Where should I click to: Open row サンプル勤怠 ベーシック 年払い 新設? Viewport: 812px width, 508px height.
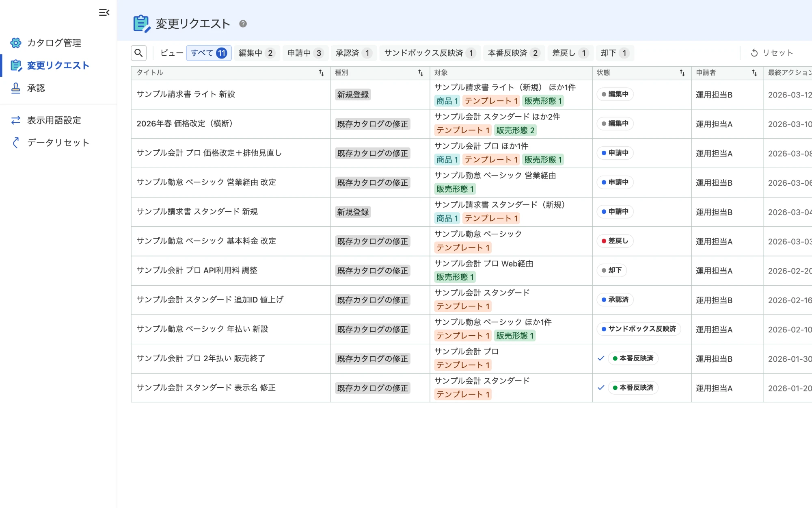[471, 329]
